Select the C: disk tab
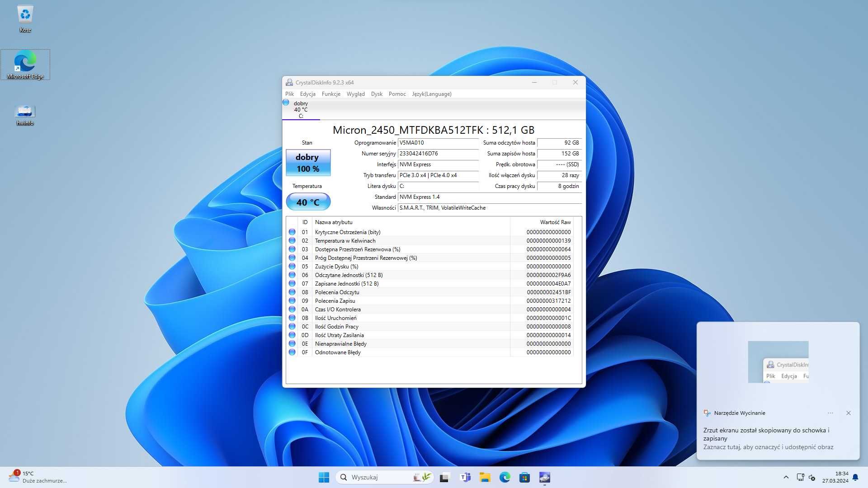The image size is (868, 488). [301, 110]
